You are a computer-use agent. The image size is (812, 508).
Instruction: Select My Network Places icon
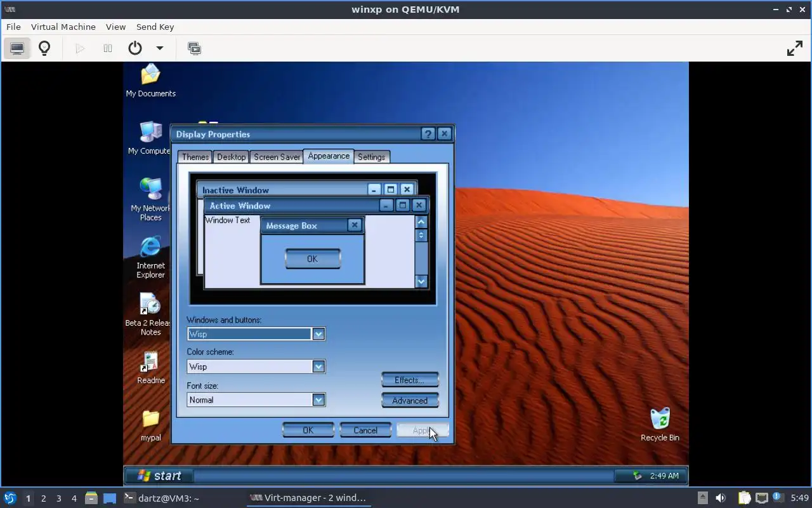click(150, 199)
